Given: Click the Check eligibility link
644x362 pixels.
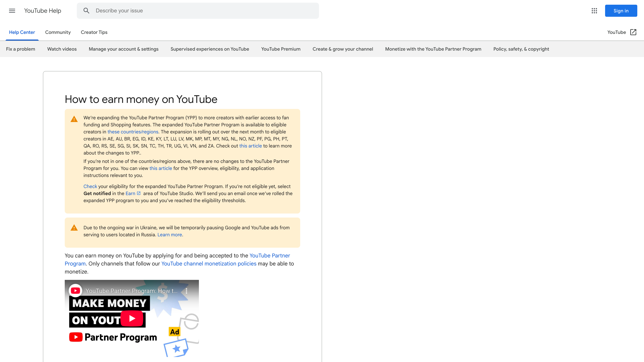Looking at the screenshot, I should [x=90, y=186].
